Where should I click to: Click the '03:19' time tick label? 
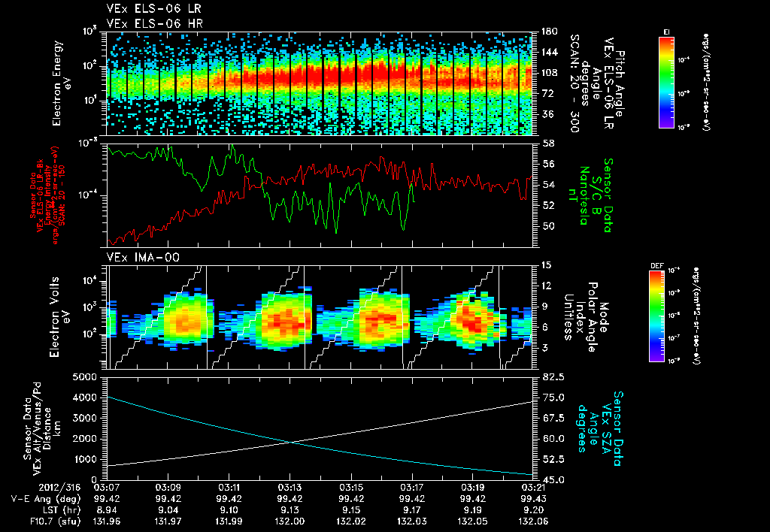472,488
